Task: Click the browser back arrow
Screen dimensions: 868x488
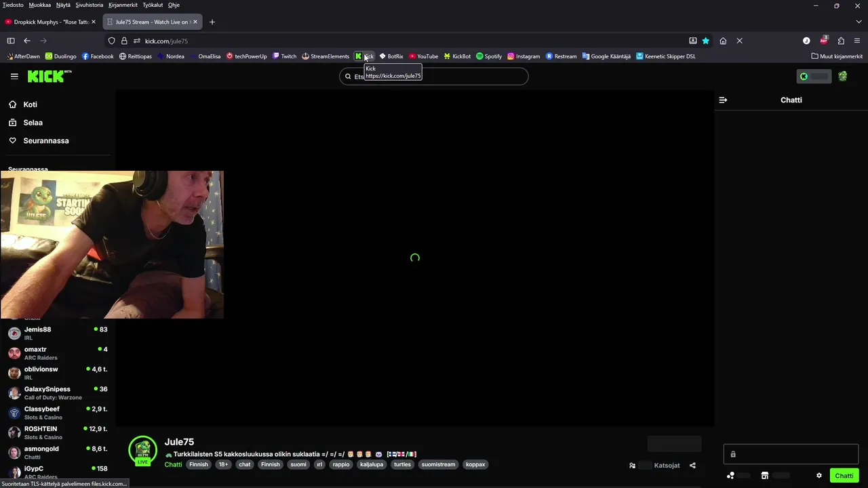Action: click(27, 41)
